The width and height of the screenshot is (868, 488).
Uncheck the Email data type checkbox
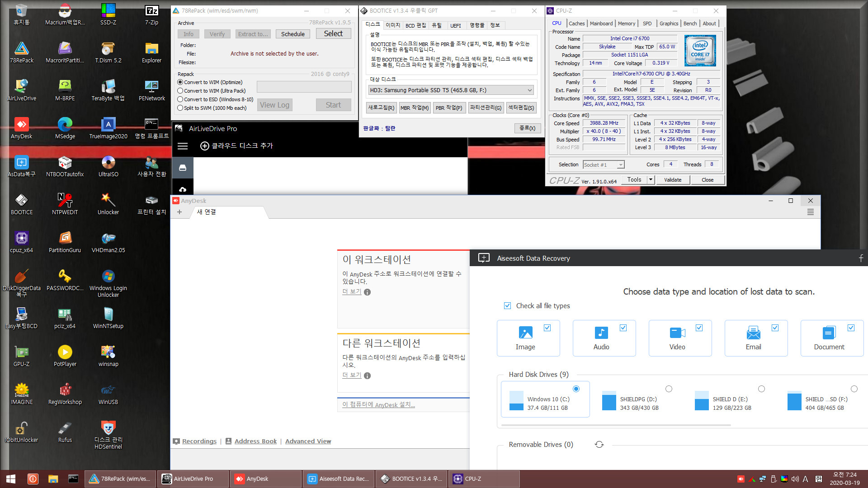tap(775, 328)
